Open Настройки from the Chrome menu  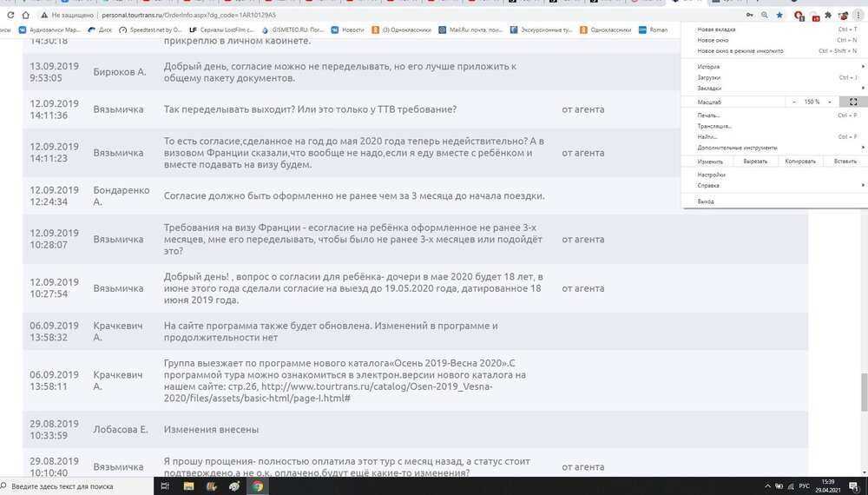pos(712,175)
